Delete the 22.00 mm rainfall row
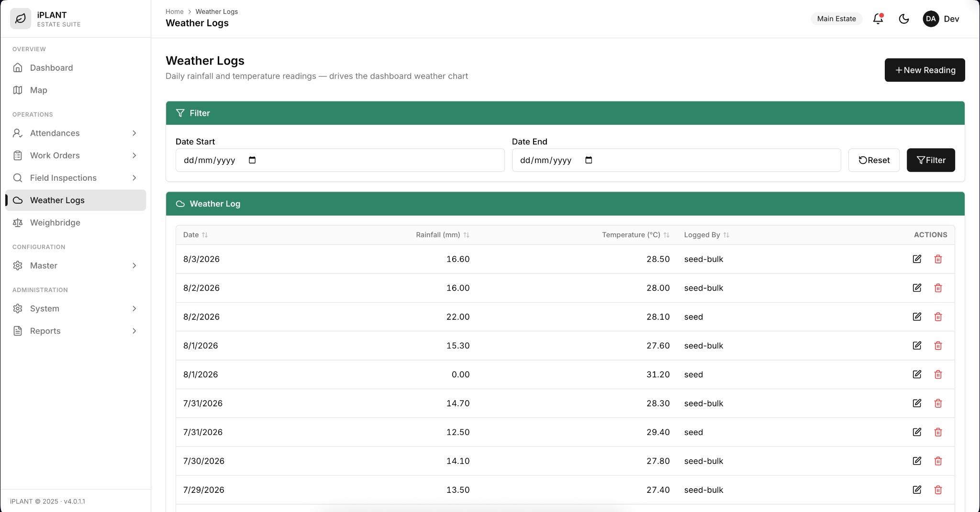 938,316
